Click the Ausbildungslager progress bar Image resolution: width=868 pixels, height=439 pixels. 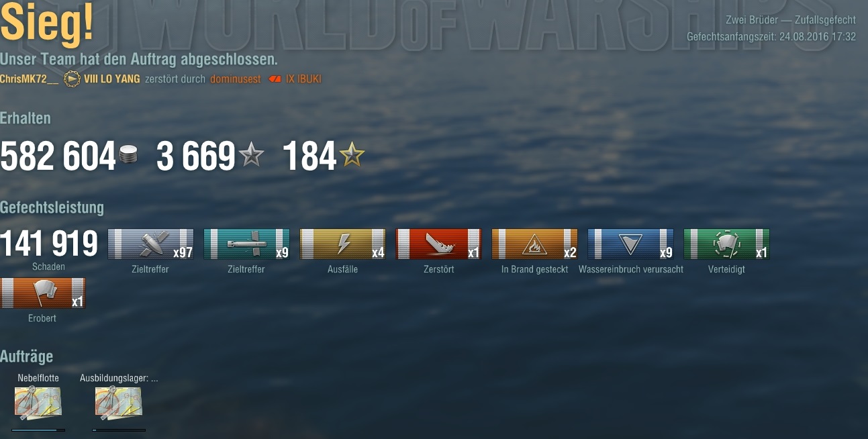(x=119, y=430)
